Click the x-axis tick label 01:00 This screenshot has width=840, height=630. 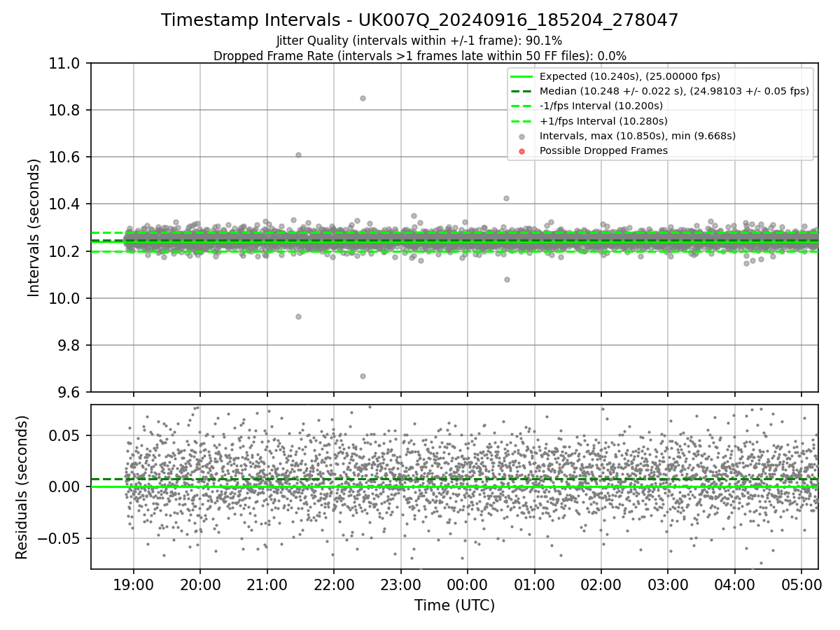tap(534, 584)
